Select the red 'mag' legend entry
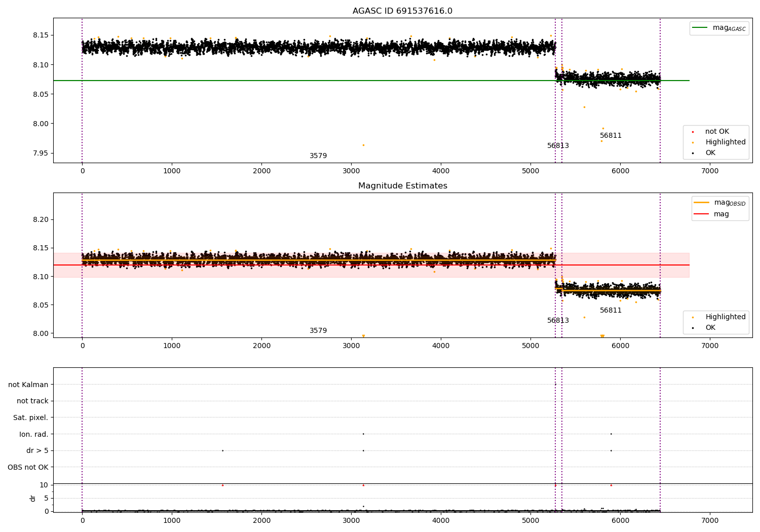Screen dimensions: 760x532 click(x=711, y=214)
